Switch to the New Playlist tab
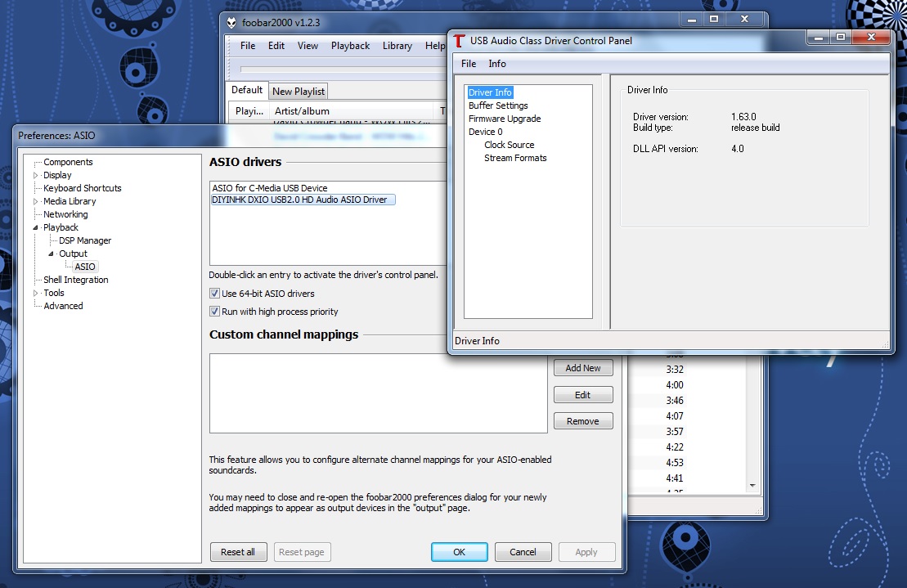Viewport: 907px width, 588px height. 299,92
